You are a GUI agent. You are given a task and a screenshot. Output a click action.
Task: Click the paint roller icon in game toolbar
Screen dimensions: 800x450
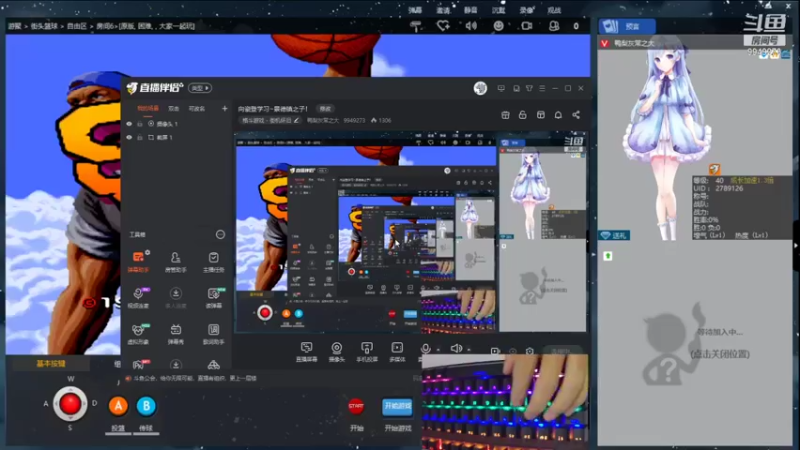coord(416,26)
